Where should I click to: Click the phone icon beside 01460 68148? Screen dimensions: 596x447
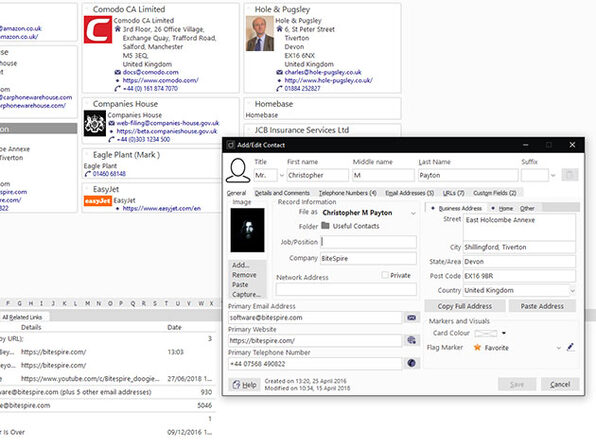tap(87, 174)
